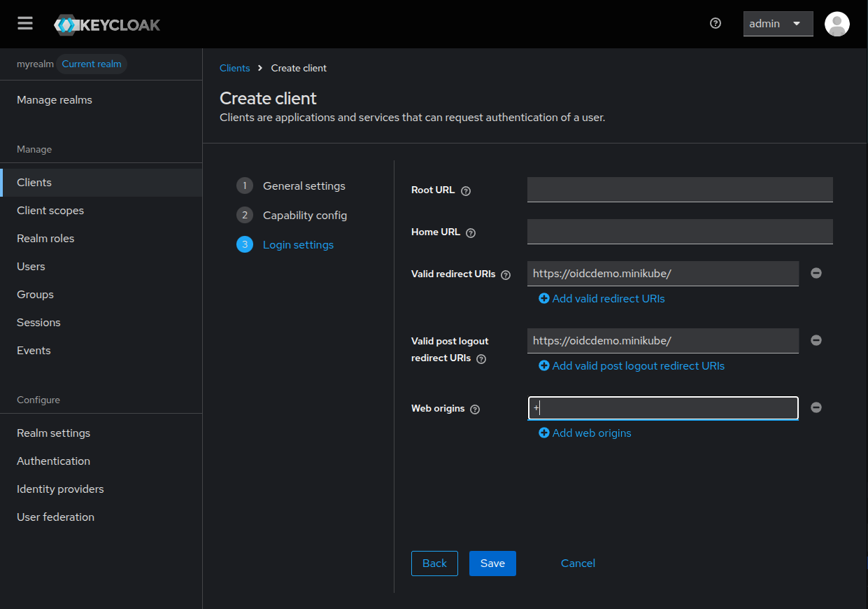Click the Valid redirect URIs field

coord(663,274)
